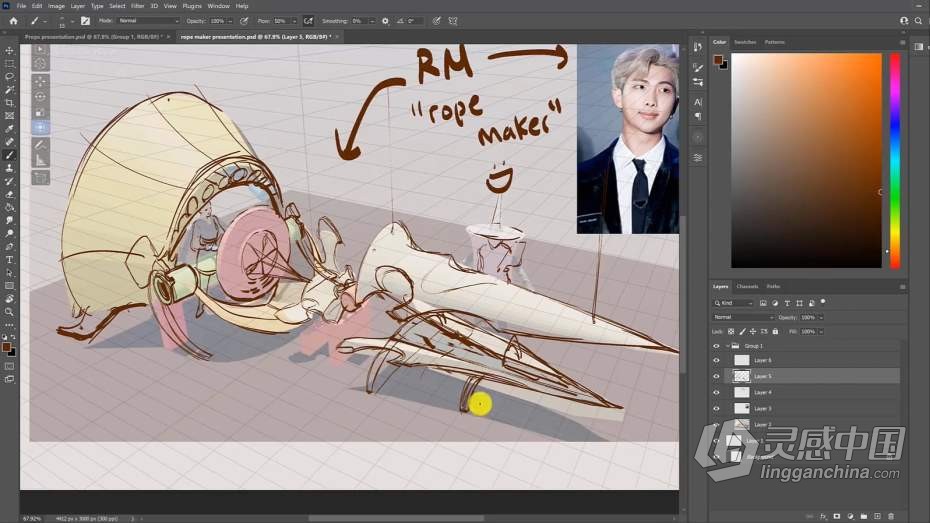
Task: Select the Move tool
Action: 10,51
